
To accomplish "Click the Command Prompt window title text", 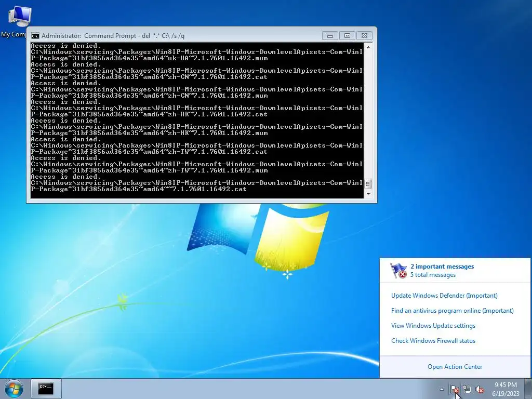I will (x=113, y=36).
